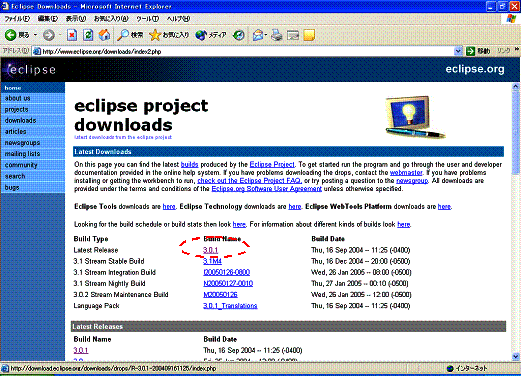Open the Favorites (お気に入り) menu

[x=111, y=19]
